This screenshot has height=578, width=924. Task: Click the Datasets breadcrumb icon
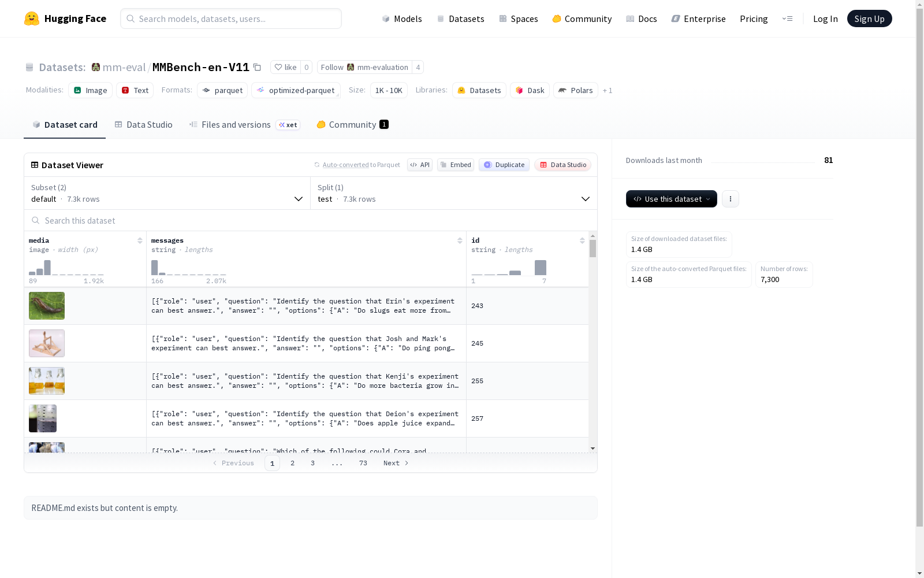[x=29, y=68]
